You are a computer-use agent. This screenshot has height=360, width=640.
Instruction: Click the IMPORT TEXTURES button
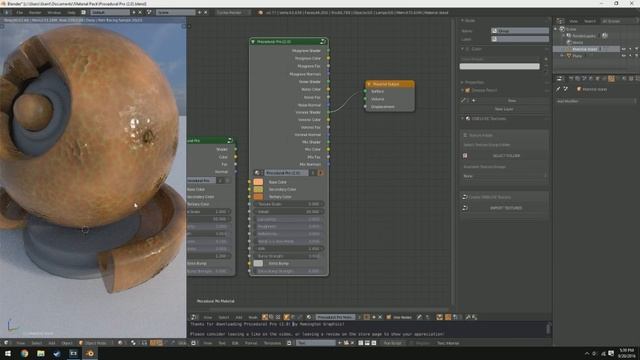pos(506,208)
